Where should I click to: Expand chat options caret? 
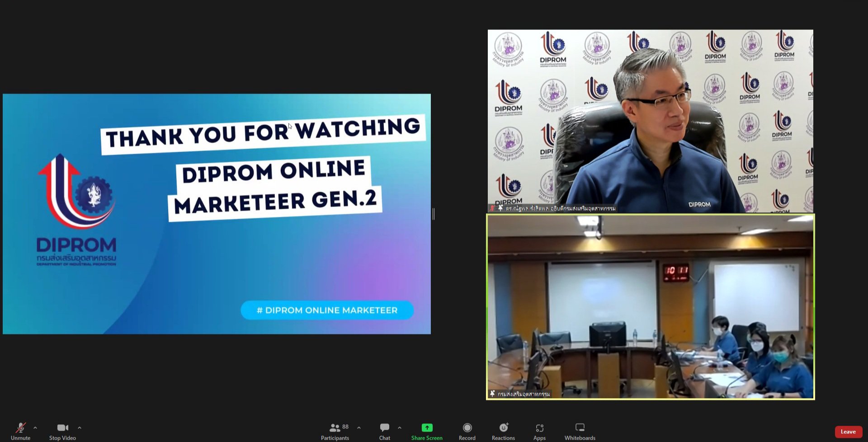pyautogui.click(x=400, y=428)
